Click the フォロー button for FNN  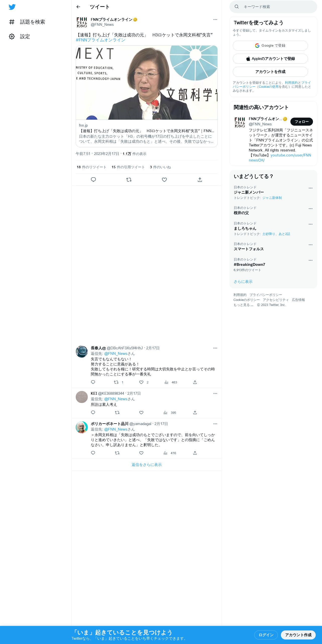point(301,122)
